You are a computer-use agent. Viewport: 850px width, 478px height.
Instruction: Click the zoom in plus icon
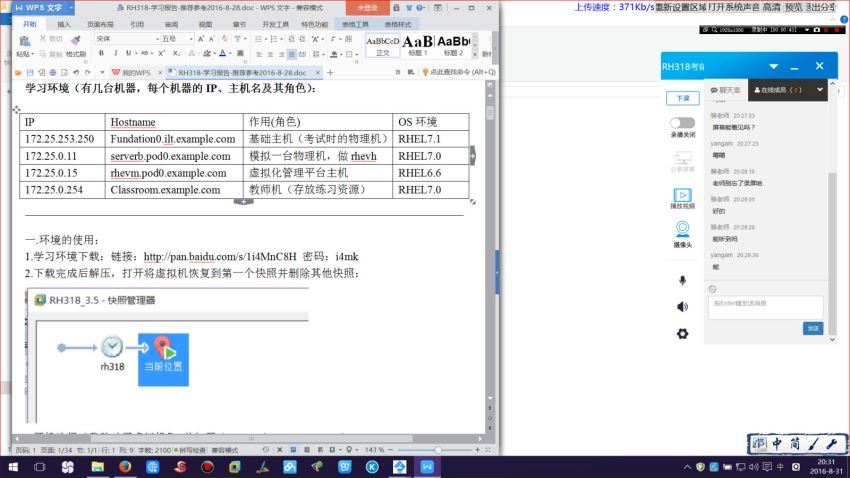pyautogui.click(x=478, y=450)
